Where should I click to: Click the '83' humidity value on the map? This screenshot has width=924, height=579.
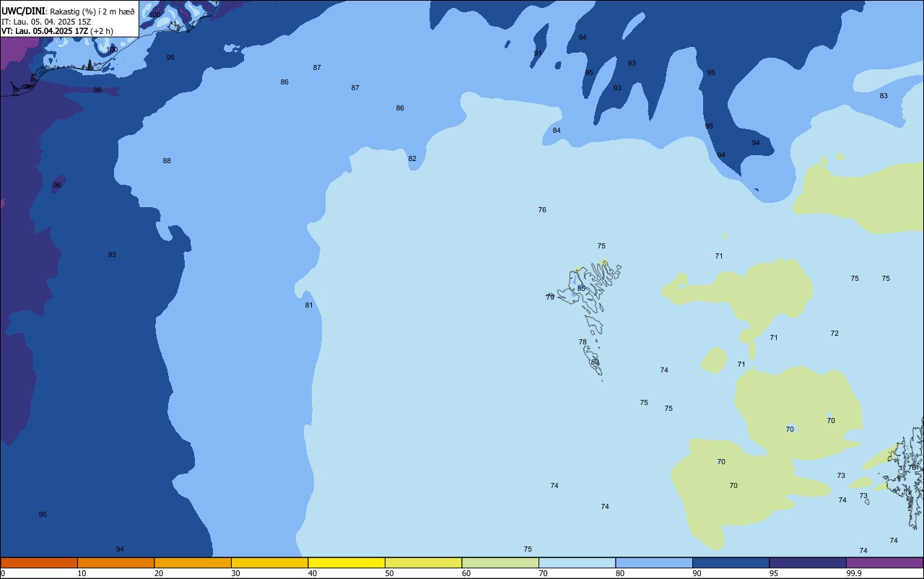tap(884, 96)
